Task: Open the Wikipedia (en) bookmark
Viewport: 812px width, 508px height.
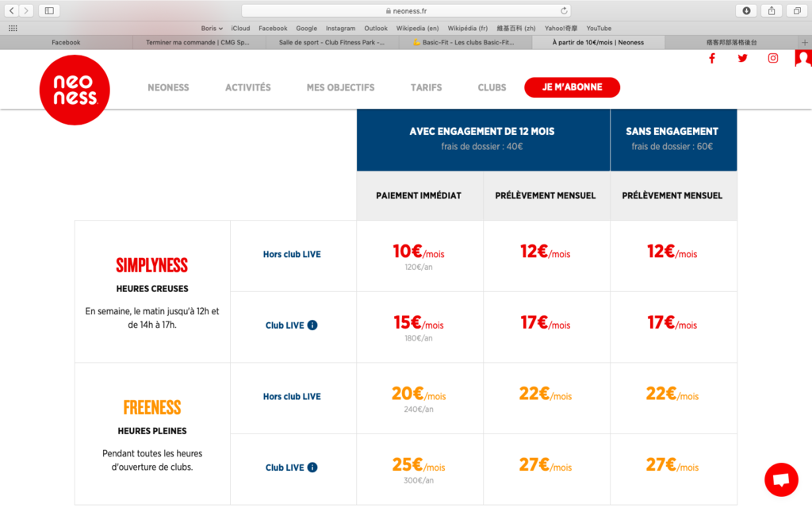Action: point(417,28)
